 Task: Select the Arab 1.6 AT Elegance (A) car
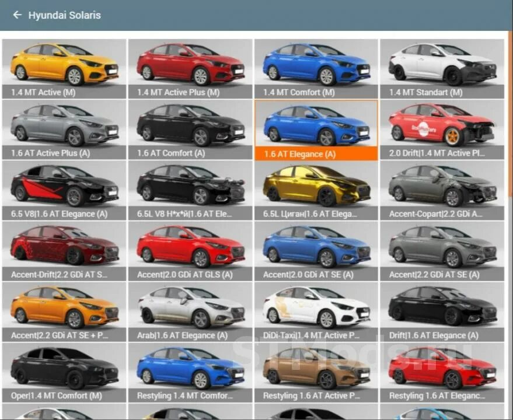(x=190, y=311)
